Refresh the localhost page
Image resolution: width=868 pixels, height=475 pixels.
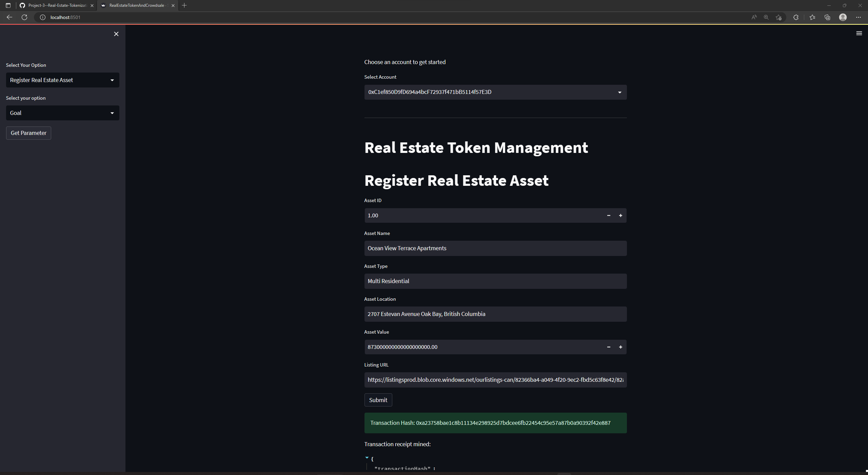24,17
